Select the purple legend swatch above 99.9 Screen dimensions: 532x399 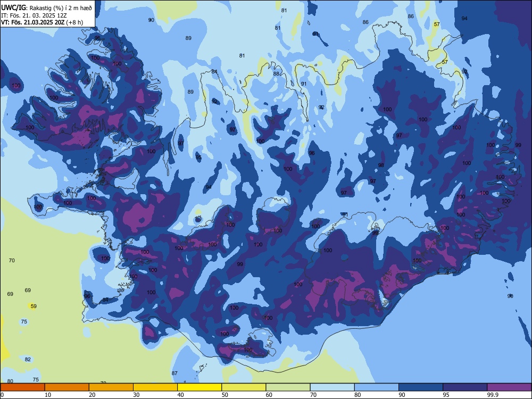click(x=509, y=387)
